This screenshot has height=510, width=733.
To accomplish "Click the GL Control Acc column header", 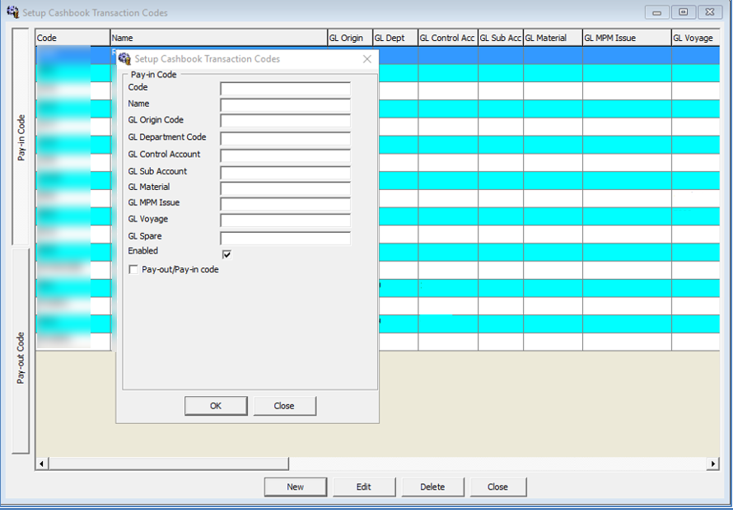I will point(448,38).
